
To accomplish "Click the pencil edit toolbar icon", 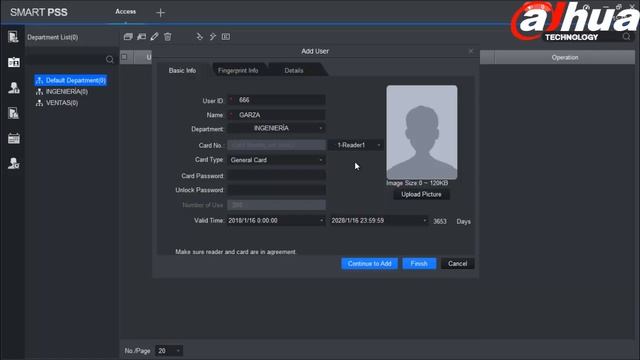I will (154, 37).
